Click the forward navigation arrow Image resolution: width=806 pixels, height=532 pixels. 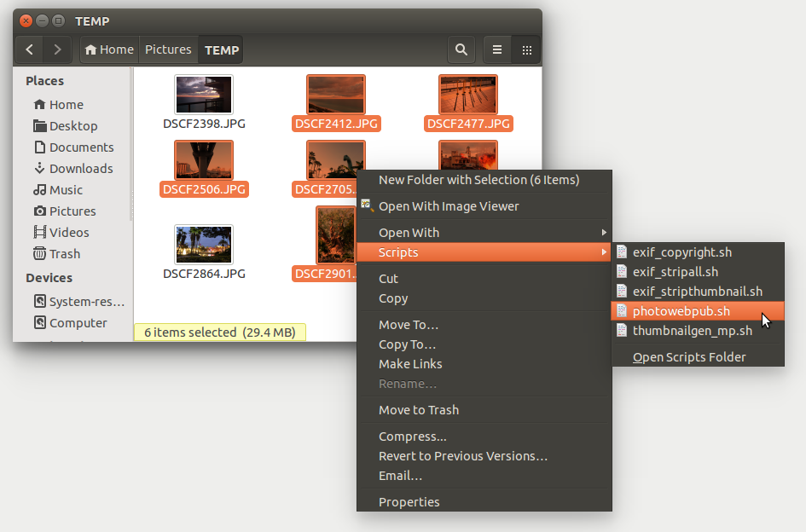point(57,49)
